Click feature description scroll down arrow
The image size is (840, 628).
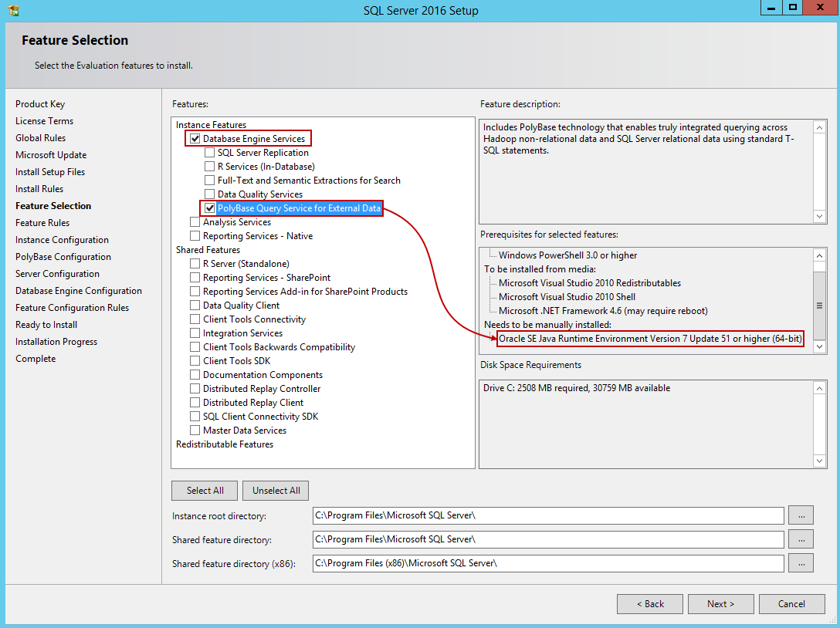pos(820,216)
